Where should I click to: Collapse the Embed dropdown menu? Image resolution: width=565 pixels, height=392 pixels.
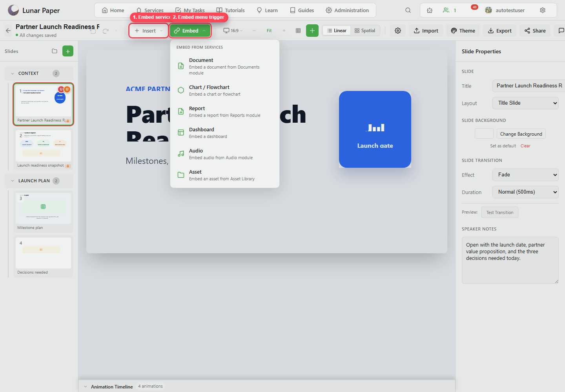(190, 31)
